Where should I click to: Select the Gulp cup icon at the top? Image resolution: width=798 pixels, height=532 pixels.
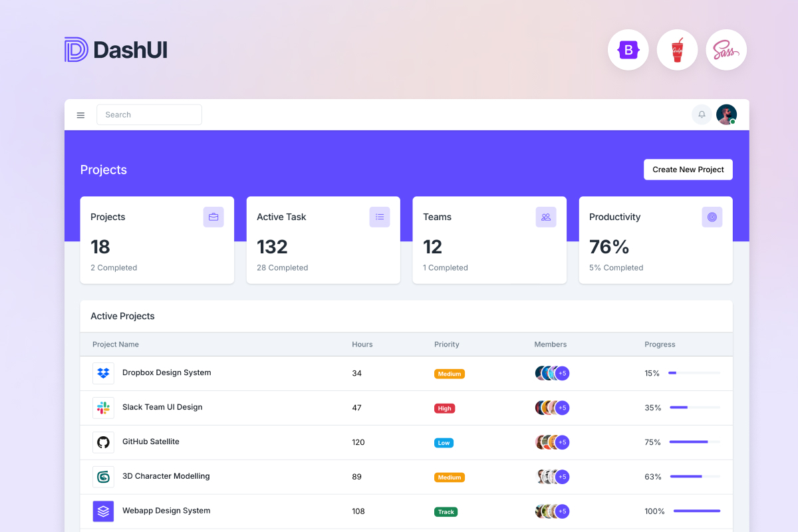pos(677,50)
